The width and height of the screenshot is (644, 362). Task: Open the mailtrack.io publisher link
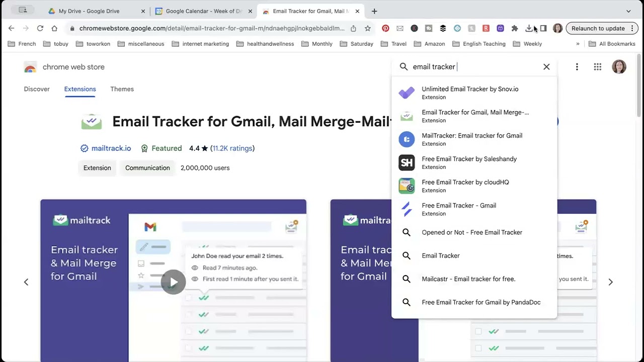[111, 148]
